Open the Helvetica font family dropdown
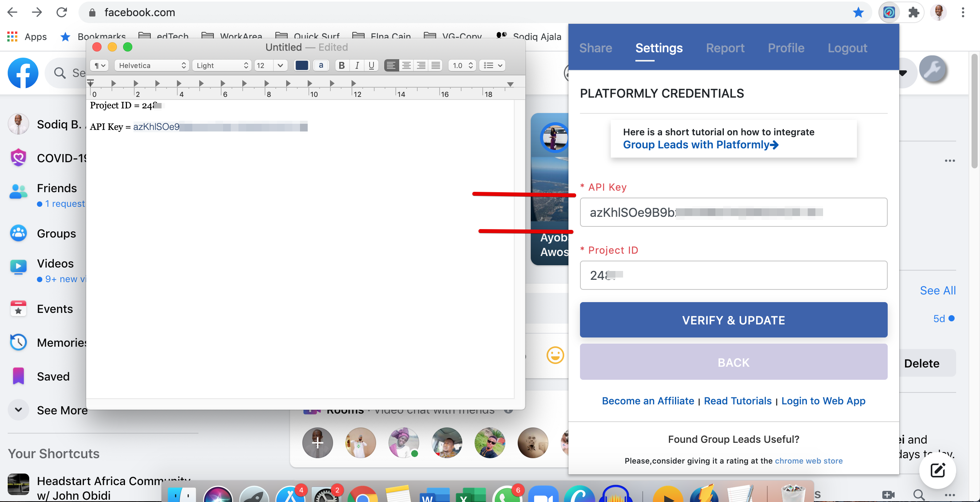 click(152, 65)
